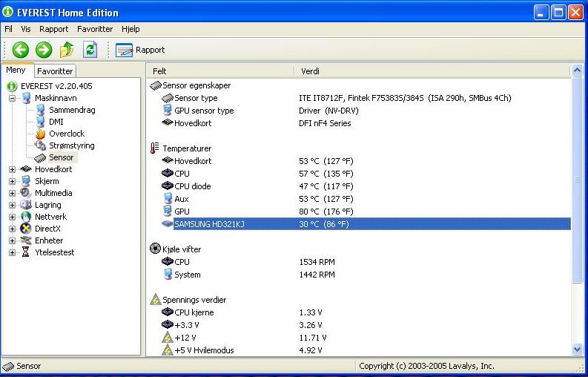Click the up-one-level arrow icon
Viewport: 588px width, 377px height.
point(67,50)
